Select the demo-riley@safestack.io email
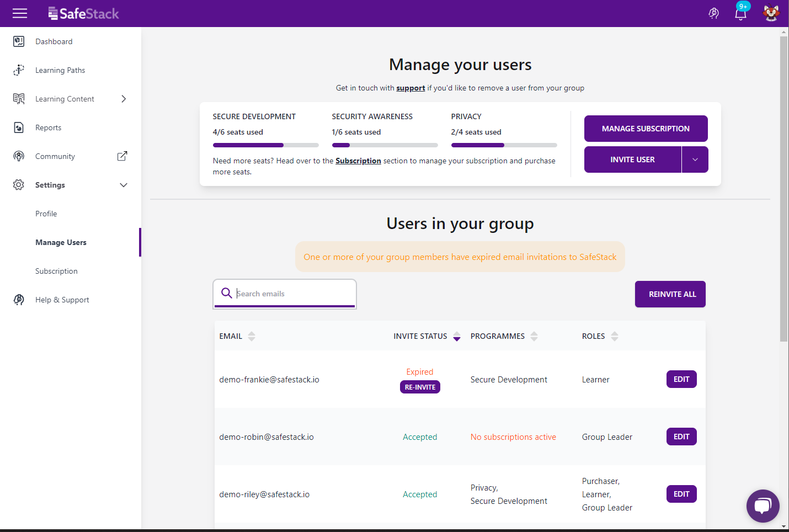 pos(264,494)
